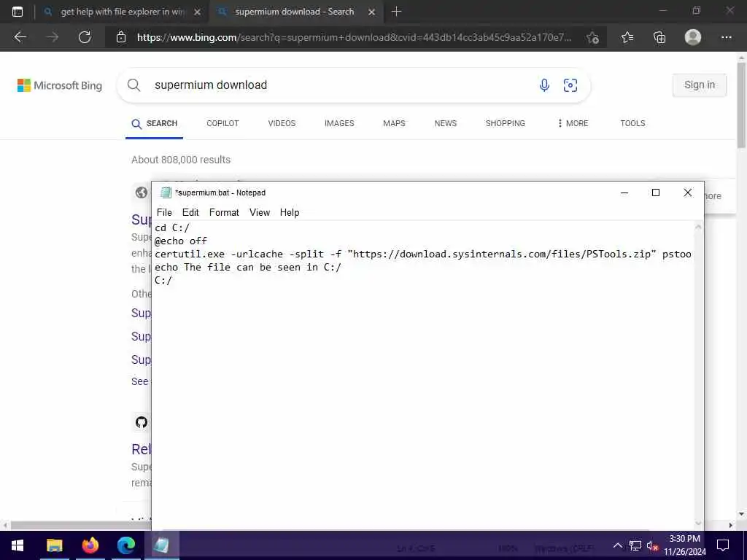This screenshot has width=747, height=560.
Task: Open the Edit menu in Notepad
Action: pos(190,212)
